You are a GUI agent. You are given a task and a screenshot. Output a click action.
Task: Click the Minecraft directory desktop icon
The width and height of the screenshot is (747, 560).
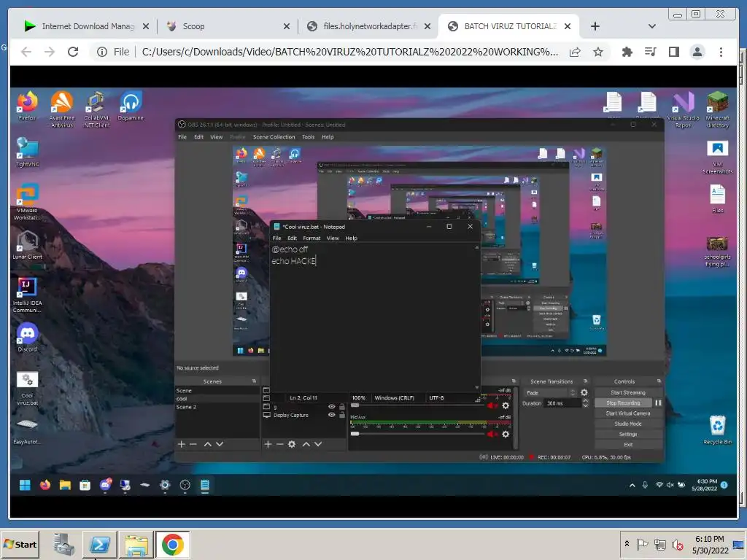tap(718, 109)
